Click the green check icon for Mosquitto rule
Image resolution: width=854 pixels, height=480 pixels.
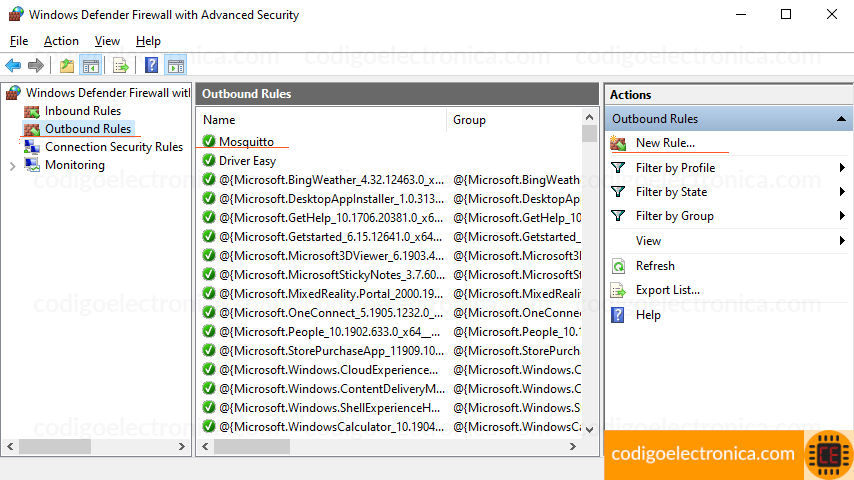click(x=209, y=141)
